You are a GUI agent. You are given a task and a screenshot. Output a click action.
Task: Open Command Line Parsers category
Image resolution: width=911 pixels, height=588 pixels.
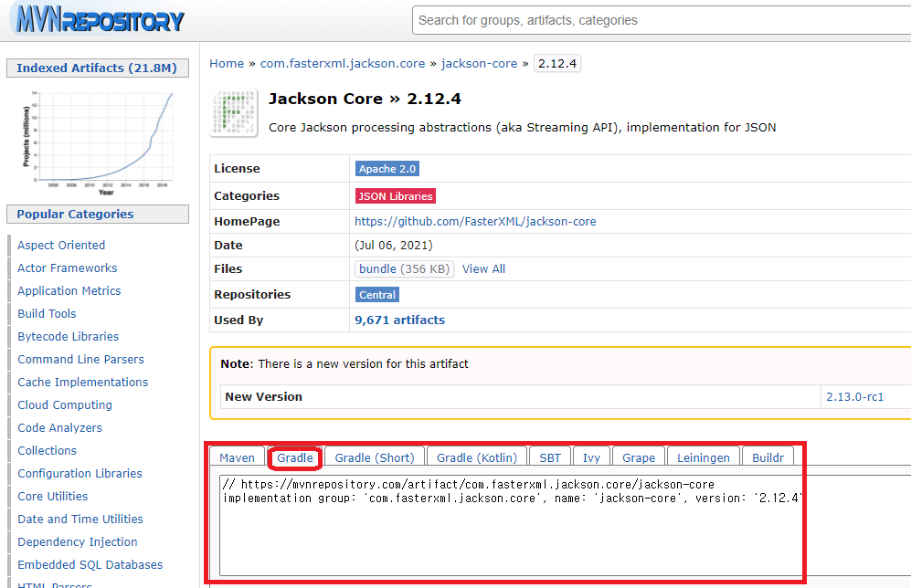pyautogui.click(x=80, y=360)
